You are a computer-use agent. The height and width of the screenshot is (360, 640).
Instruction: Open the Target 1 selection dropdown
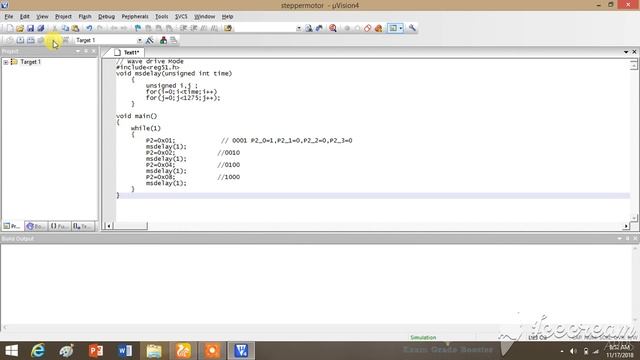click(140, 40)
